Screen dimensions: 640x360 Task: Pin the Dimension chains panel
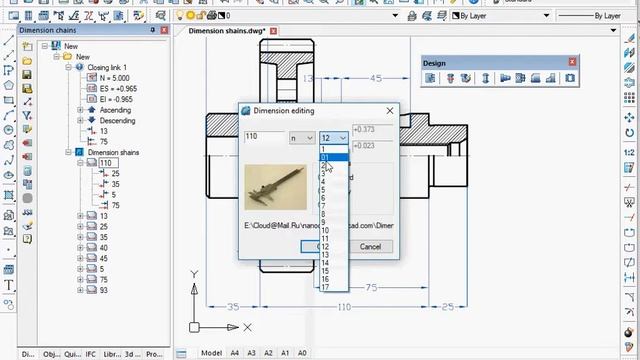[x=153, y=30]
